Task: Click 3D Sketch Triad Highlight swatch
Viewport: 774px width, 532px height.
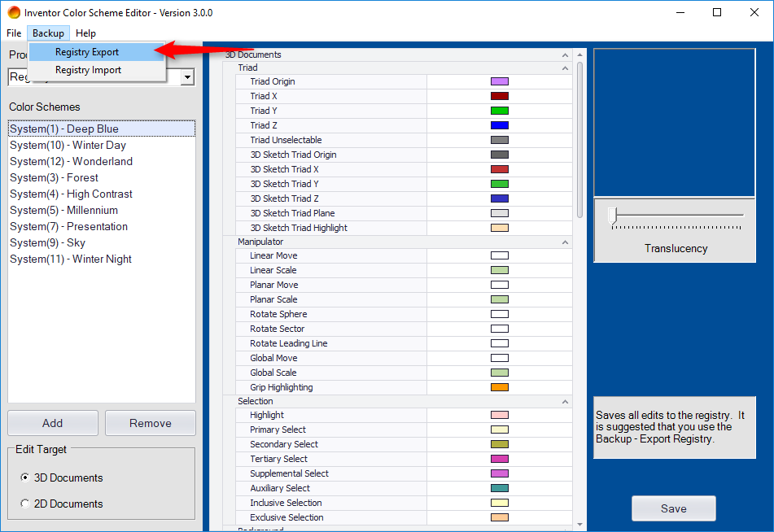Action: click(x=500, y=228)
